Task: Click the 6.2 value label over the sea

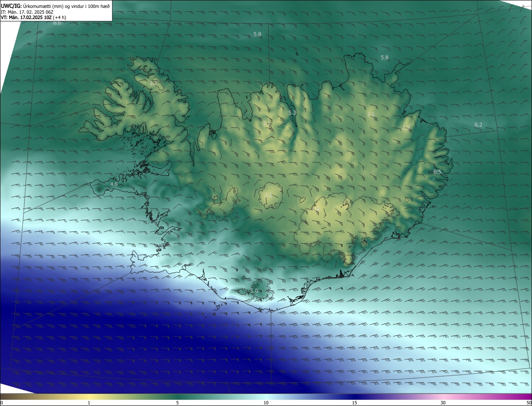Action: click(478, 125)
